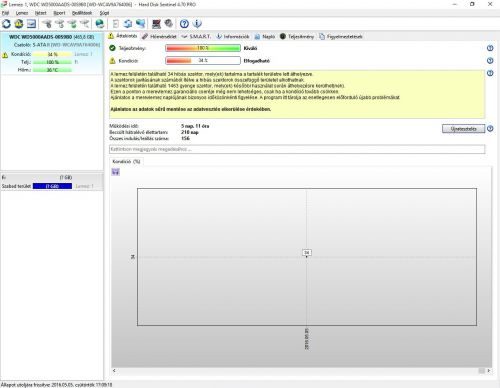Click help icon next to Teljesítmény bar
This screenshot has height=388, width=500.
pyautogui.click(x=490, y=48)
